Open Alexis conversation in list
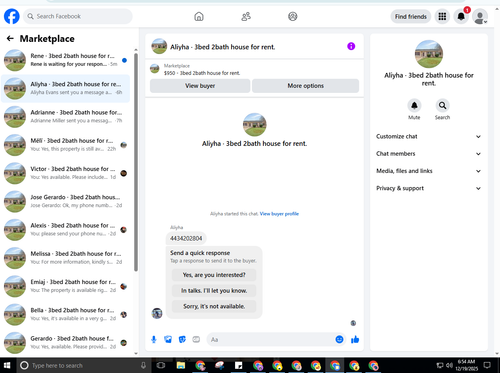The image size is (500, 373). click(x=66, y=230)
